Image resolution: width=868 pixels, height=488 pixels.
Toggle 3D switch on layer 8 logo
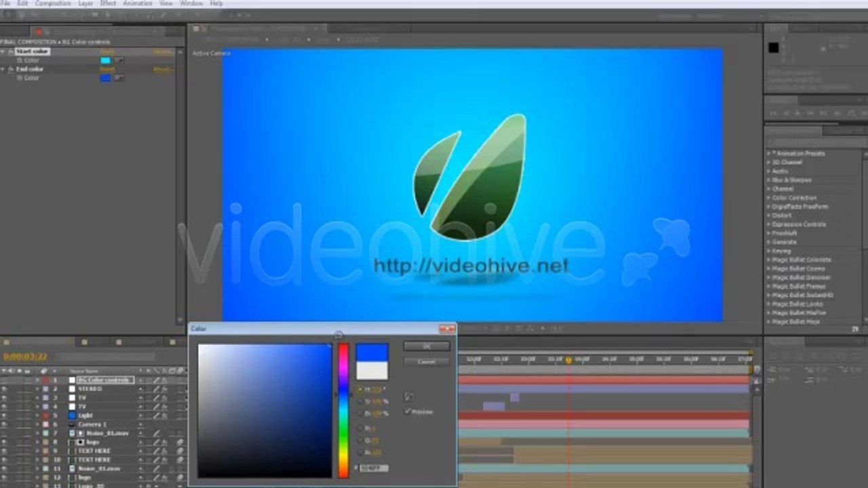[180, 442]
